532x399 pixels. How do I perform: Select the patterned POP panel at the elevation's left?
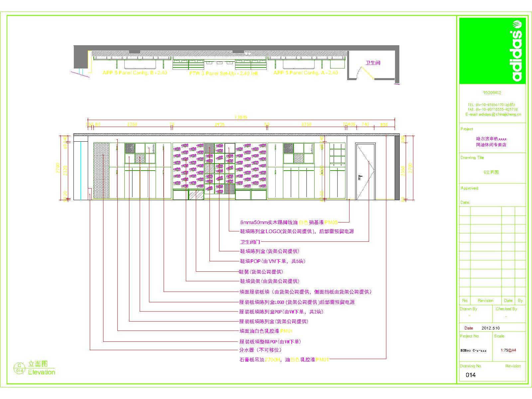coord(101,171)
